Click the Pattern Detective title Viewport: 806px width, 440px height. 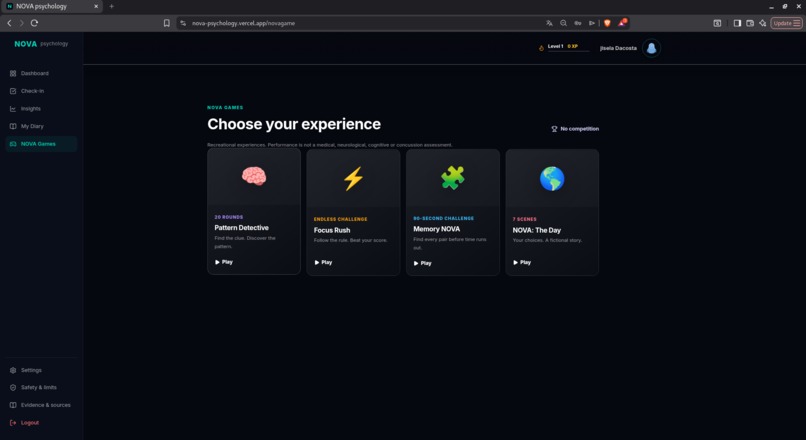(x=242, y=228)
